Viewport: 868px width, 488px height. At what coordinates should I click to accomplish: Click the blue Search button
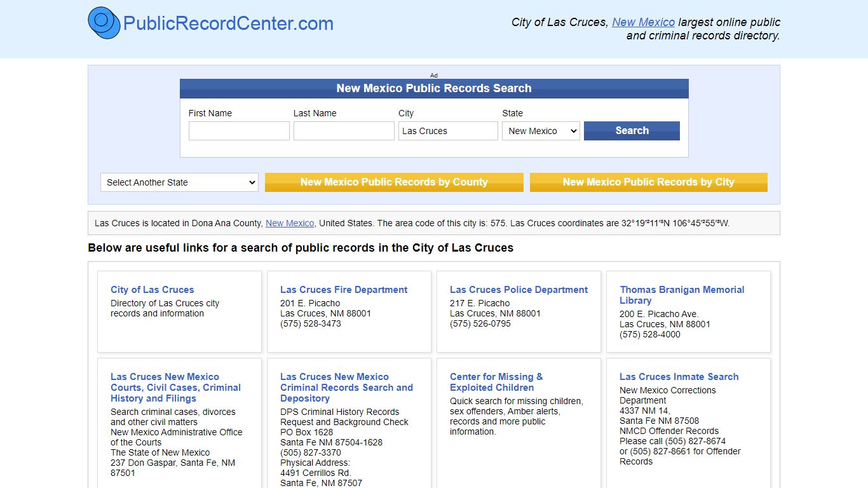(632, 131)
